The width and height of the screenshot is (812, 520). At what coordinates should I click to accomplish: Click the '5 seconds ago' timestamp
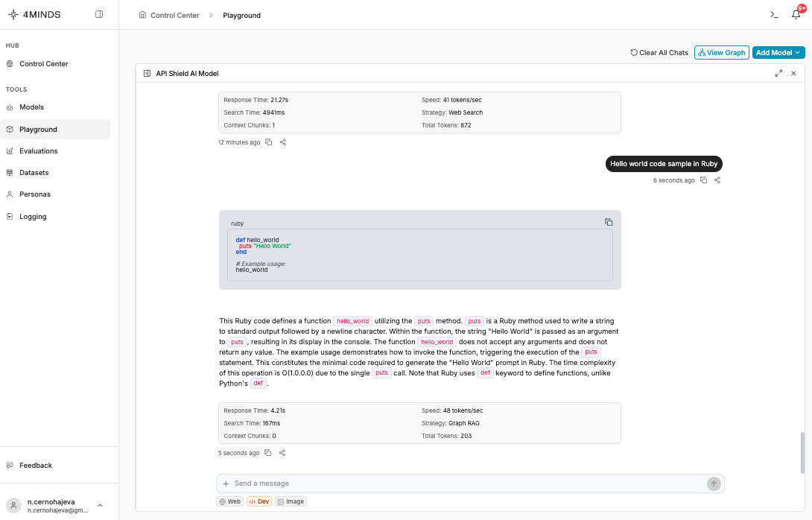(x=238, y=453)
